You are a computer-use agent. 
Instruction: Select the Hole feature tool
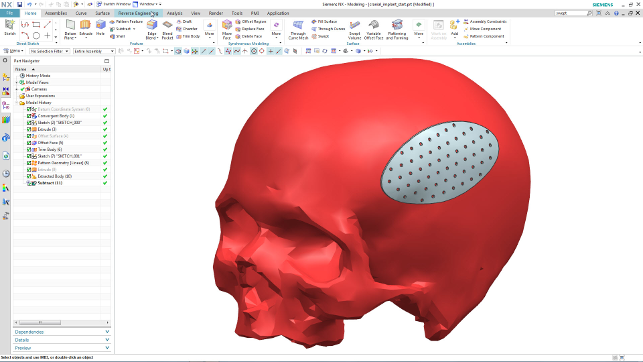(100, 29)
